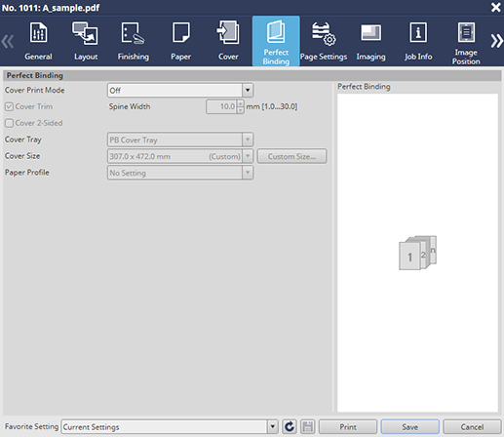
Task: Click the Custom Size button
Action: [291, 156]
